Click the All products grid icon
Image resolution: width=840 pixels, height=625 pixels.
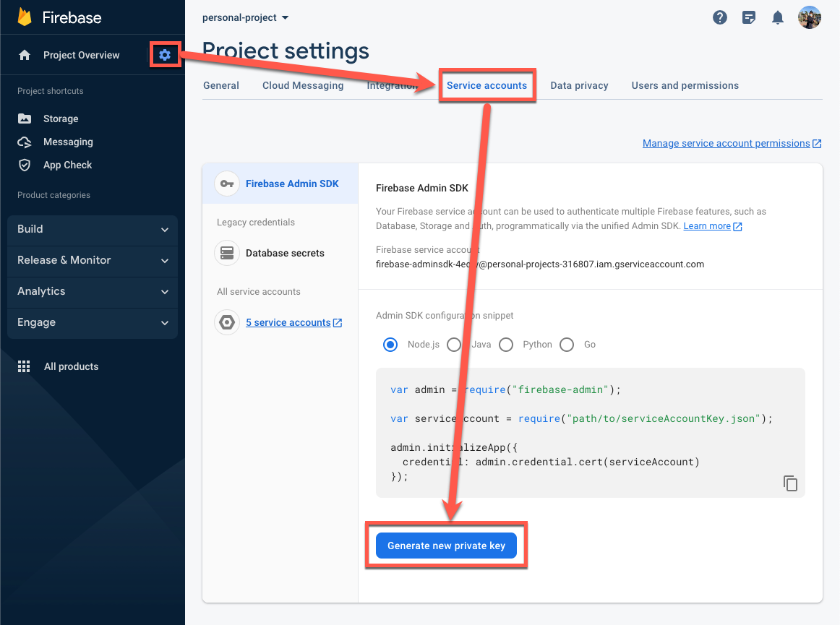(x=24, y=366)
